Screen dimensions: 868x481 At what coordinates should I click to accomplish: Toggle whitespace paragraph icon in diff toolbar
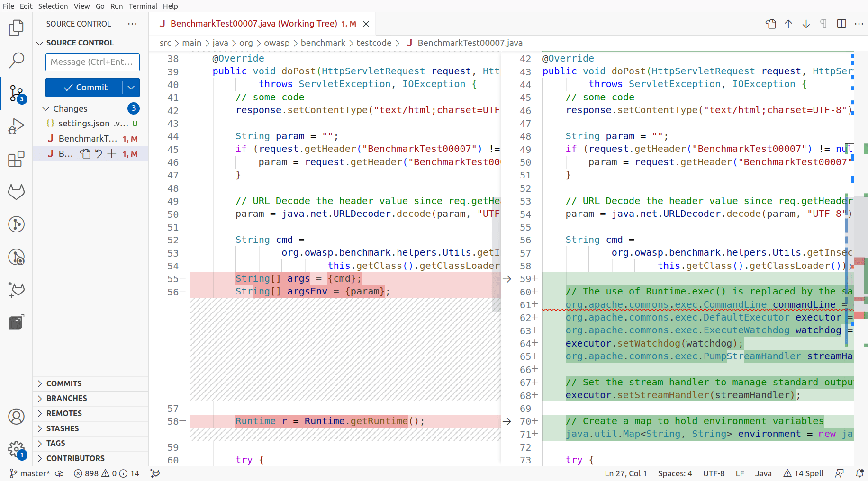[823, 24]
